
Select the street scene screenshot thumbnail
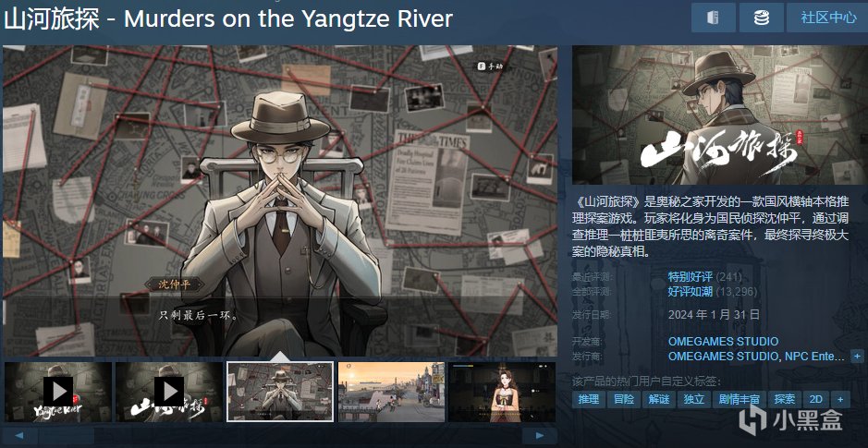(391, 392)
